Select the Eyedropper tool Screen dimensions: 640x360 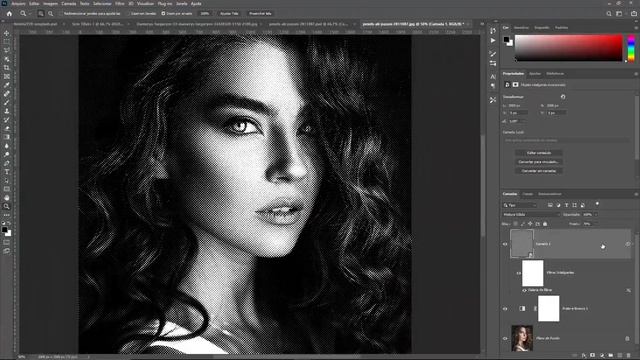7,85
